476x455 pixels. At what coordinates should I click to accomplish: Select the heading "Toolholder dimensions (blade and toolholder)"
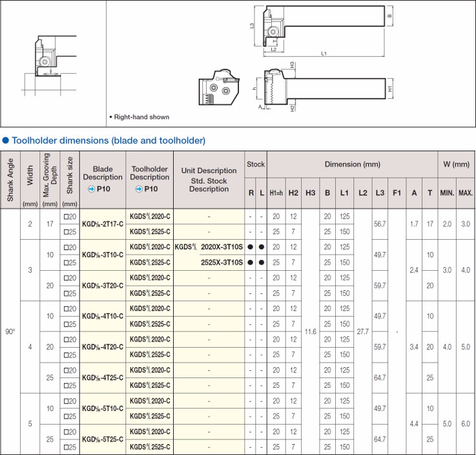(x=109, y=140)
